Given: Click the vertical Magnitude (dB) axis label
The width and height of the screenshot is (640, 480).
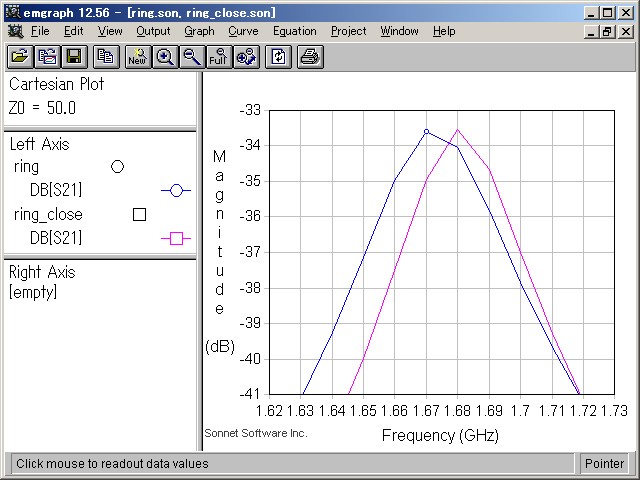Looking at the screenshot, I should point(220,251).
